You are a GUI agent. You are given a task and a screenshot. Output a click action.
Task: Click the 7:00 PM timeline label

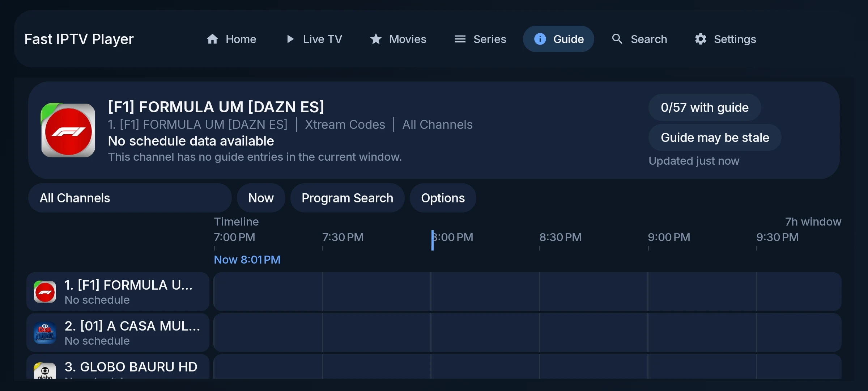[234, 237]
